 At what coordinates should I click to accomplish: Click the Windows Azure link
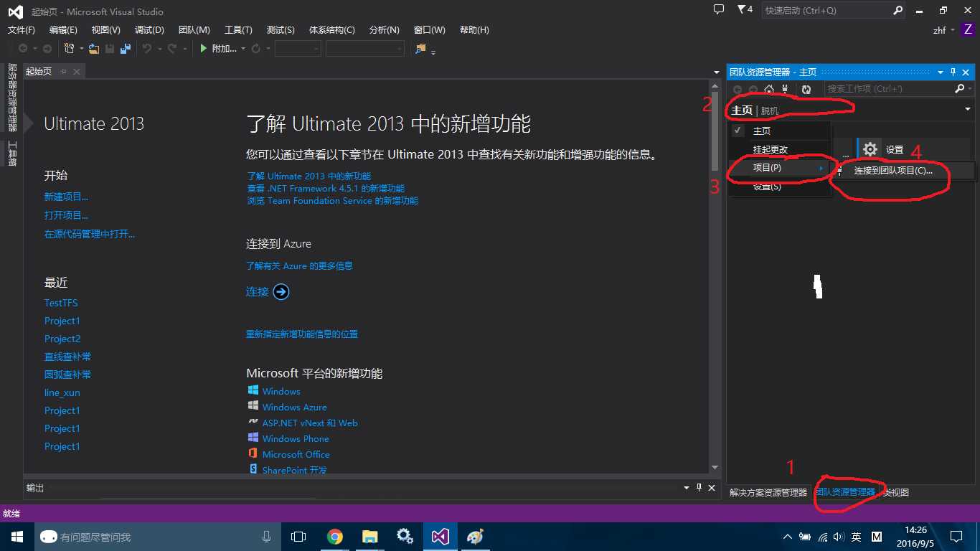[x=294, y=407]
